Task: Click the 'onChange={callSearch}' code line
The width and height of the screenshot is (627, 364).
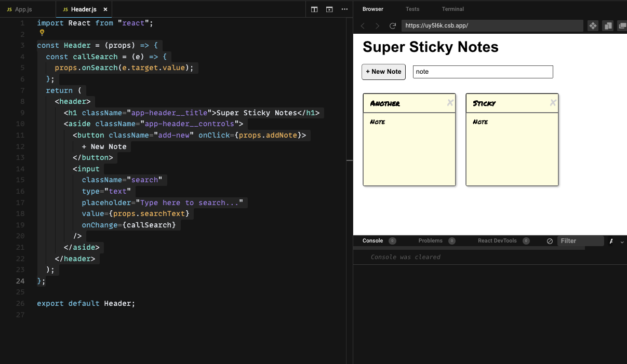Action: tap(129, 225)
